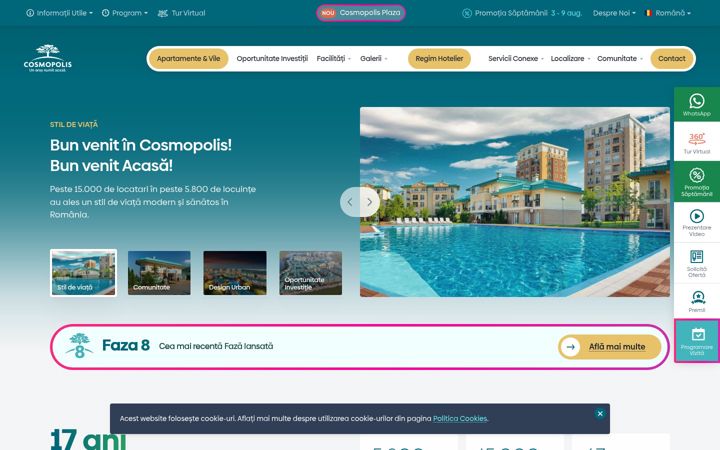Viewport: 720px width, 450px height.
Task: Open Oportunitate Investiții menu item
Action: click(272, 58)
